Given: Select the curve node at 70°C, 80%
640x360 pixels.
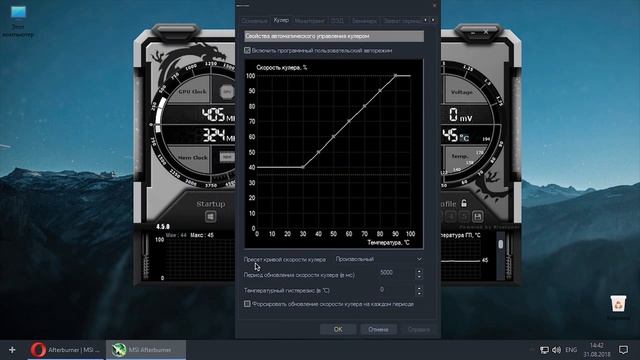Looking at the screenshot, I should [364, 106].
